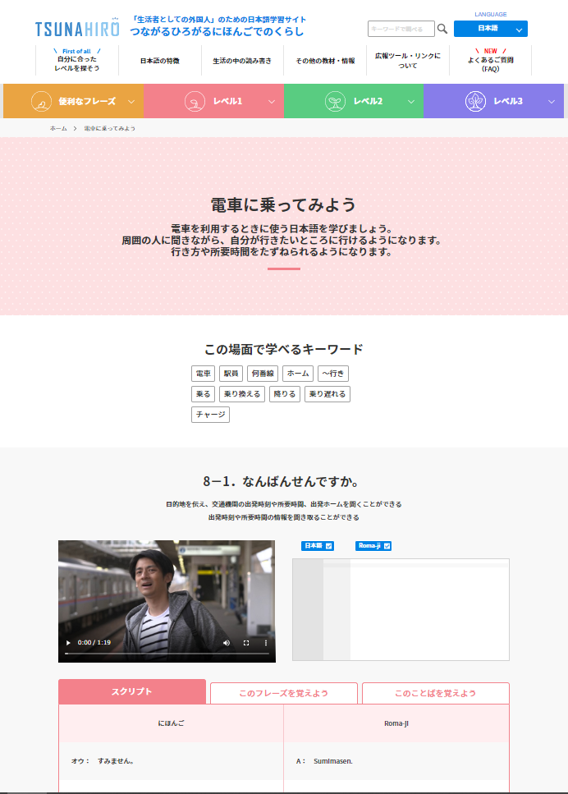Play the video with the play icon
The height and width of the screenshot is (794, 568).
click(68, 643)
